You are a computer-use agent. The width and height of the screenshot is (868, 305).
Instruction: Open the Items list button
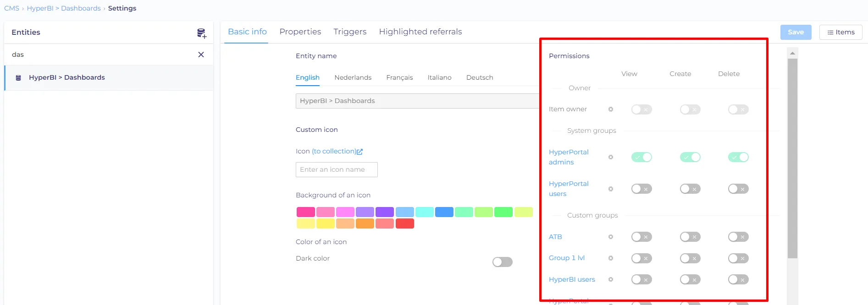841,32
